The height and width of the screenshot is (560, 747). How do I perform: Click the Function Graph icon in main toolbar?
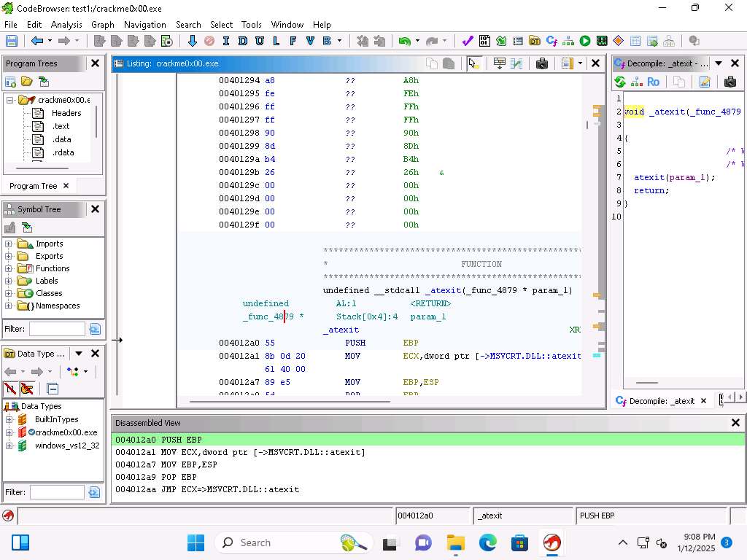(x=568, y=41)
